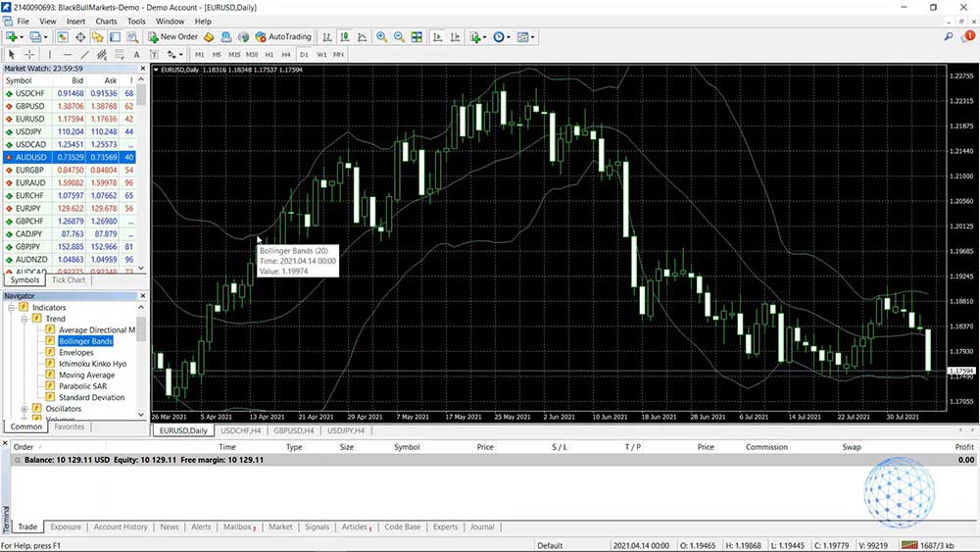This screenshot has height=552, width=980.
Task: Select AUDUSD row in Market Watch
Action: pos(69,158)
